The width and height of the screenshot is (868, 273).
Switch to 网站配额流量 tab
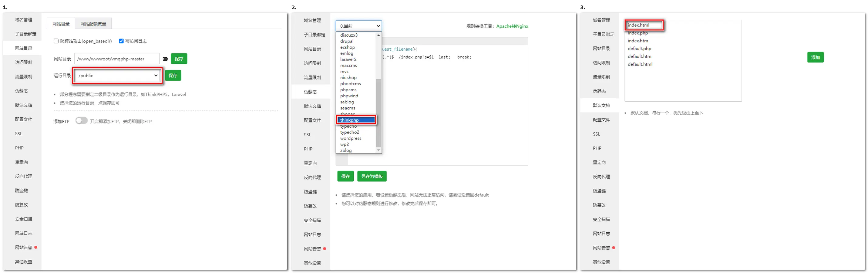coord(93,24)
